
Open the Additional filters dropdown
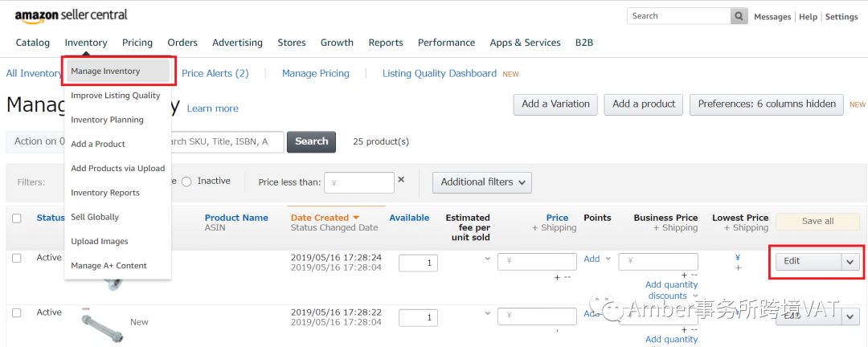482,182
